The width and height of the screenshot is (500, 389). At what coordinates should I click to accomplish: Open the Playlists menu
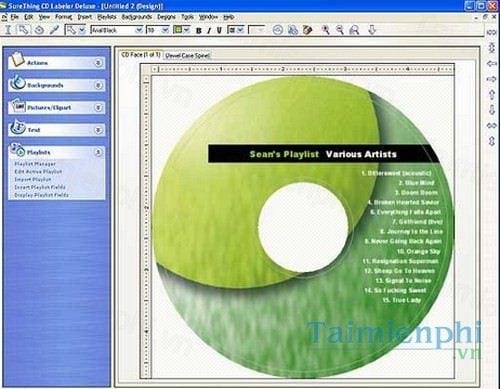[x=107, y=17]
